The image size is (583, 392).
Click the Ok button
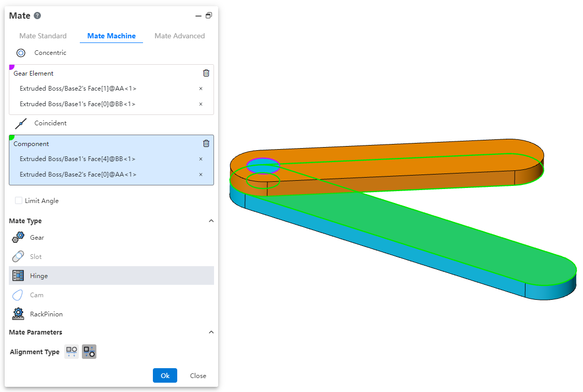[x=165, y=375]
